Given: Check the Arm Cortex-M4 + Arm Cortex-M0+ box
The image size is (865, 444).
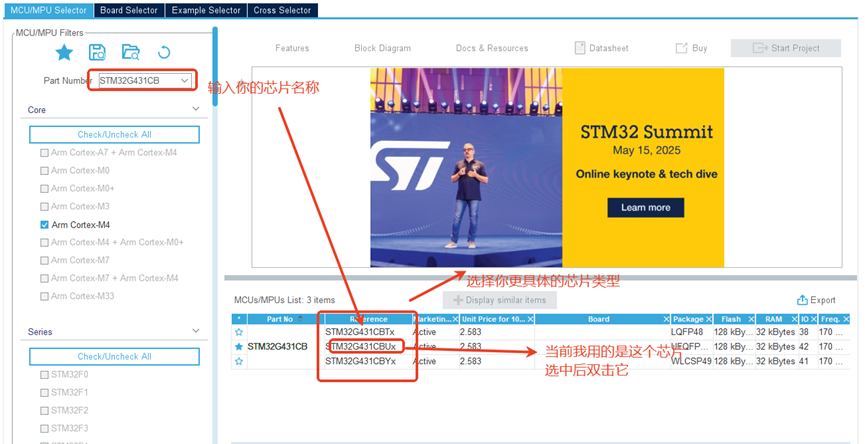Looking at the screenshot, I should point(44,243).
